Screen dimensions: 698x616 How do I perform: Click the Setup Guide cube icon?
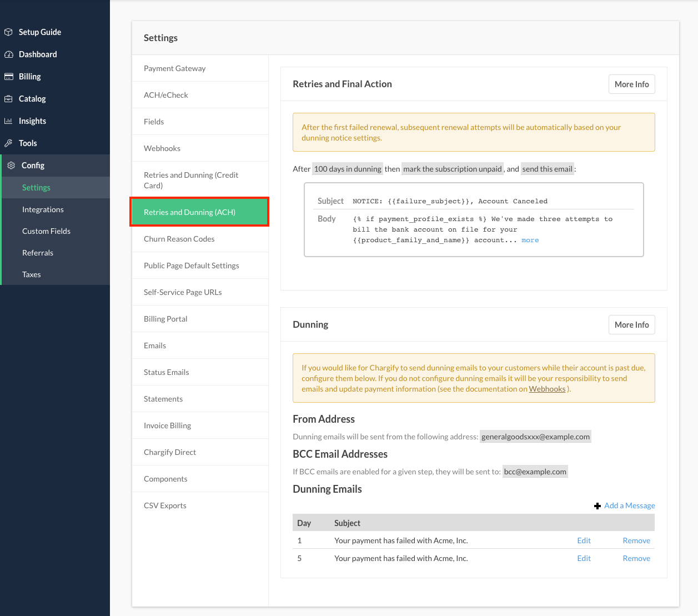(x=8, y=32)
